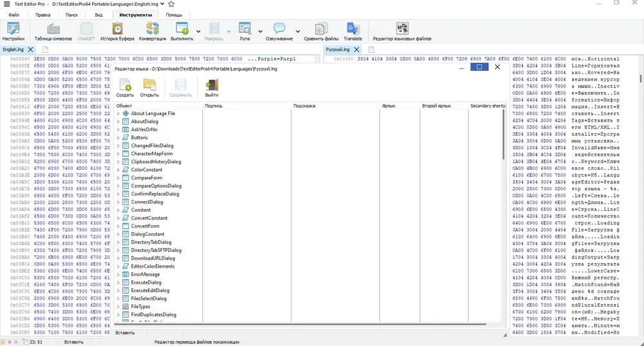Image resolution: width=644 pixels, height=346 pixels.
Task: Click the red record icon in status bar
Action: pos(10,342)
